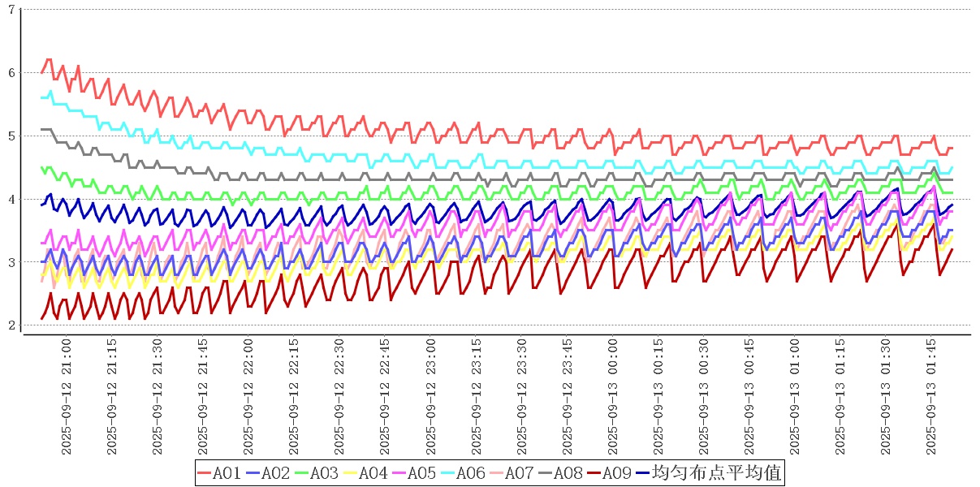Toggle the A07 series legend label
Viewport: 980px width, 487px height.
(x=520, y=473)
